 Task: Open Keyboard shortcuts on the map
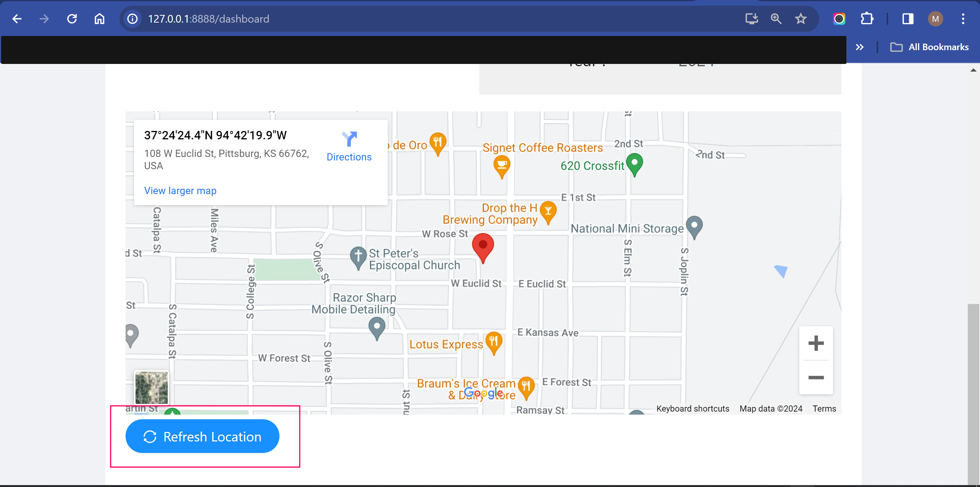click(x=693, y=409)
